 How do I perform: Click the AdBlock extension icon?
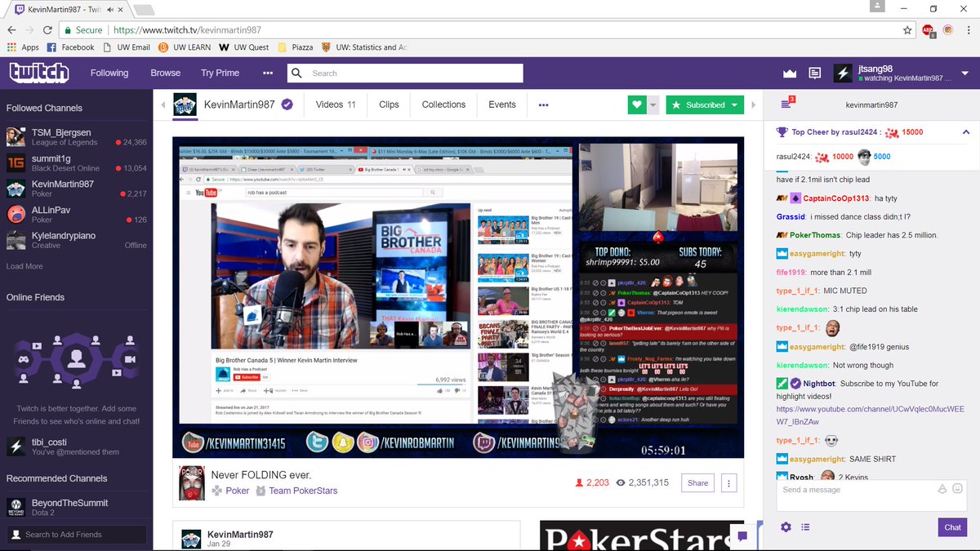pyautogui.click(x=929, y=30)
